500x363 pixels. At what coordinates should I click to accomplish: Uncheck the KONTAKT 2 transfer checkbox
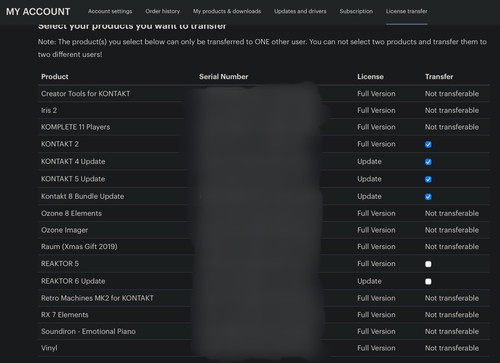click(x=428, y=144)
